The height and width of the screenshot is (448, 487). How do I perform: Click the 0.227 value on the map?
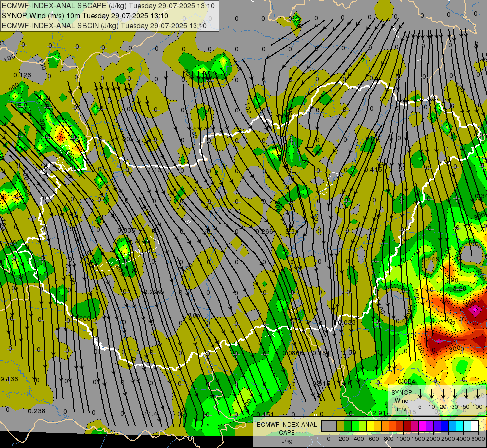click(x=153, y=292)
